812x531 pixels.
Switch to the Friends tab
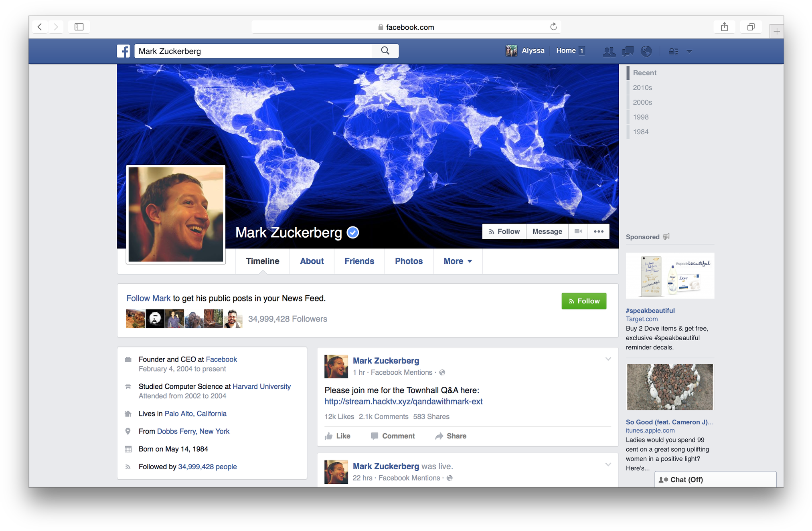pyautogui.click(x=359, y=261)
